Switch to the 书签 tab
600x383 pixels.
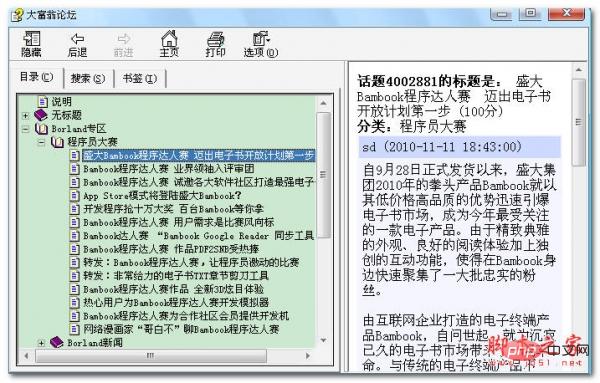point(140,78)
